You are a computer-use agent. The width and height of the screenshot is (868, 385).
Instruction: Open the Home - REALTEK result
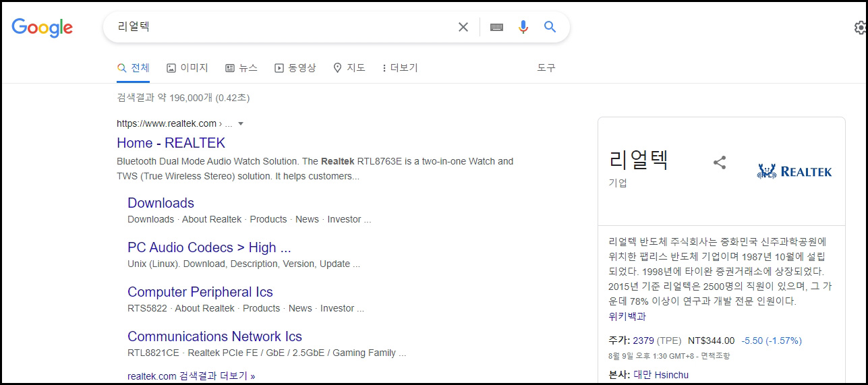171,143
